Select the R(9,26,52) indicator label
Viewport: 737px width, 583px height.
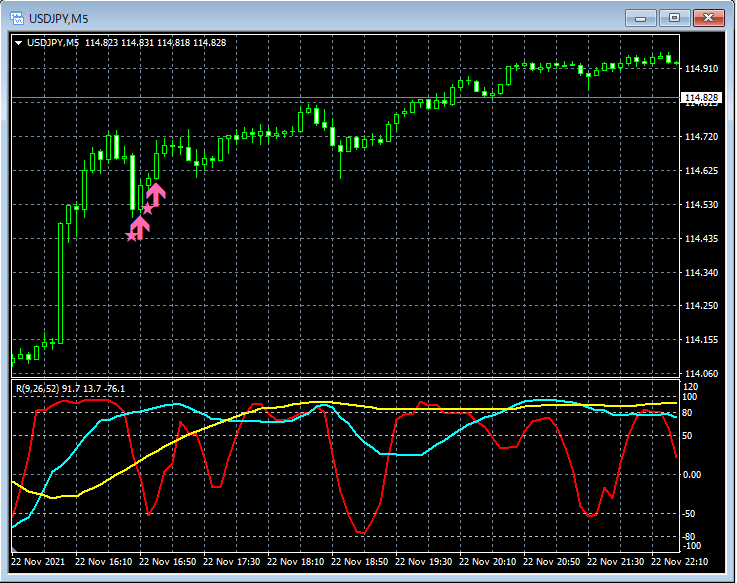(x=38, y=388)
